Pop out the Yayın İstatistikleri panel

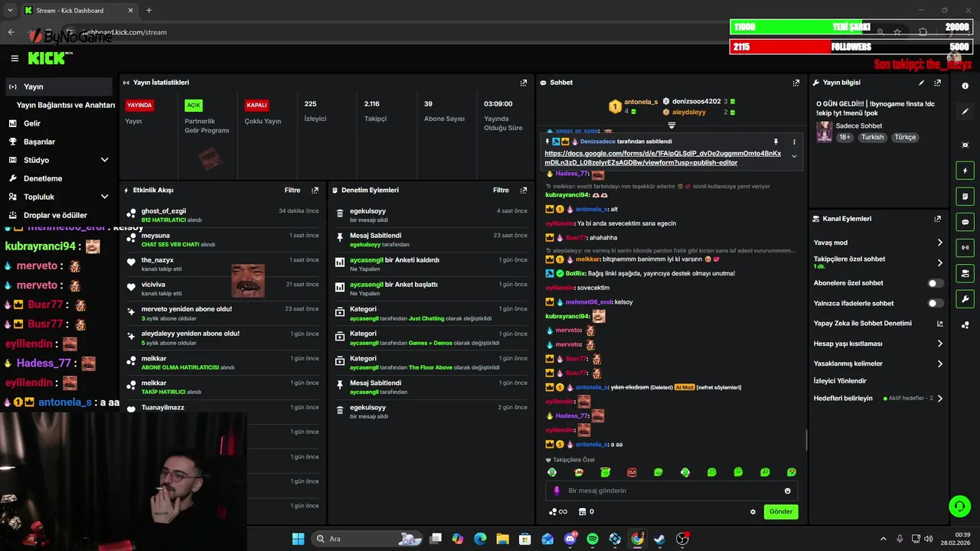point(524,83)
